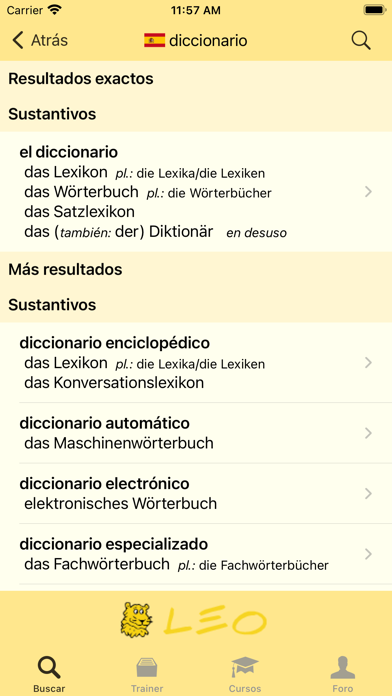Tap the Spanish flag icon
392x696 pixels.
click(x=154, y=40)
